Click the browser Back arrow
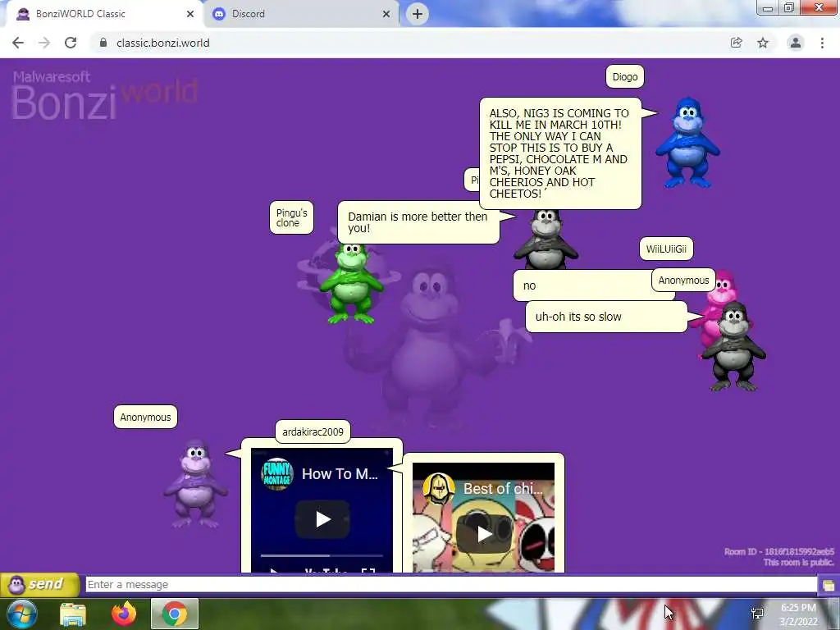This screenshot has height=630, width=840. pos(18,43)
